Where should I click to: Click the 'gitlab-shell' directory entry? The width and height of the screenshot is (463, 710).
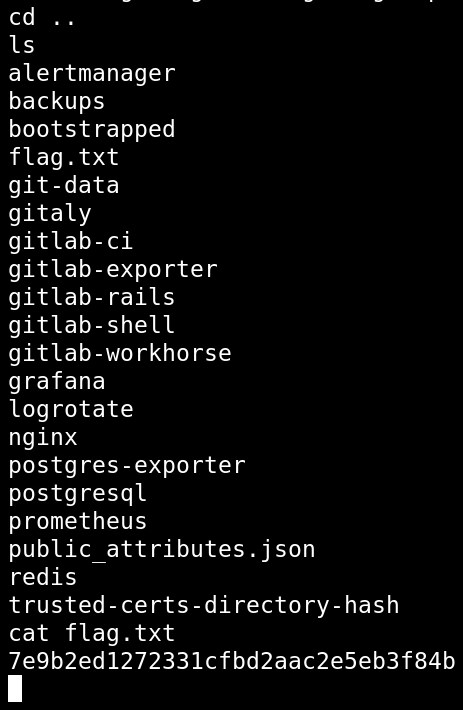tap(92, 326)
